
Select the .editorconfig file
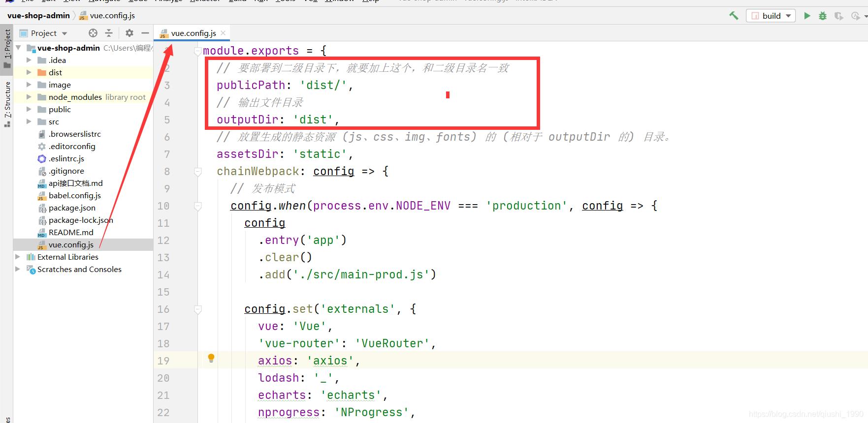pyautogui.click(x=72, y=146)
